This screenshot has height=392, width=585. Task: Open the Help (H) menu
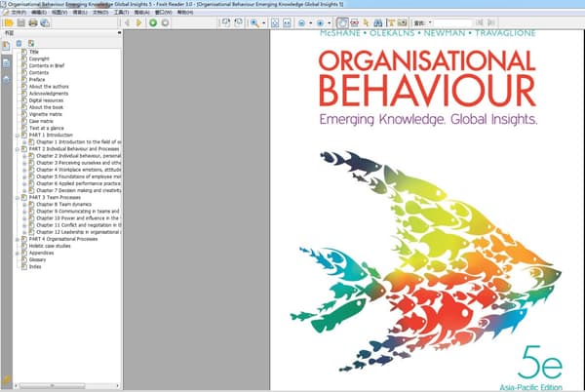tap(185, 13)
